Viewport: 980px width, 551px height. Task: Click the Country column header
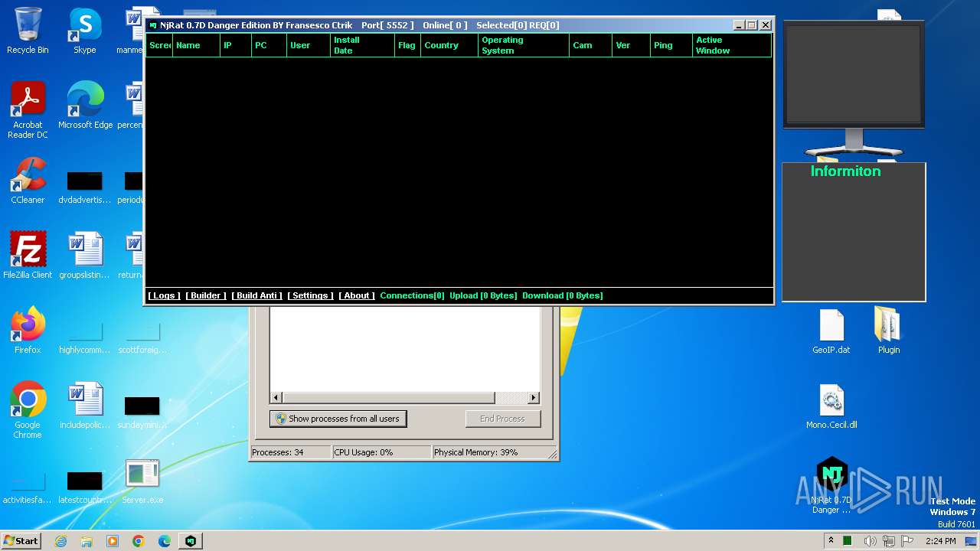(x=449, y=45)
